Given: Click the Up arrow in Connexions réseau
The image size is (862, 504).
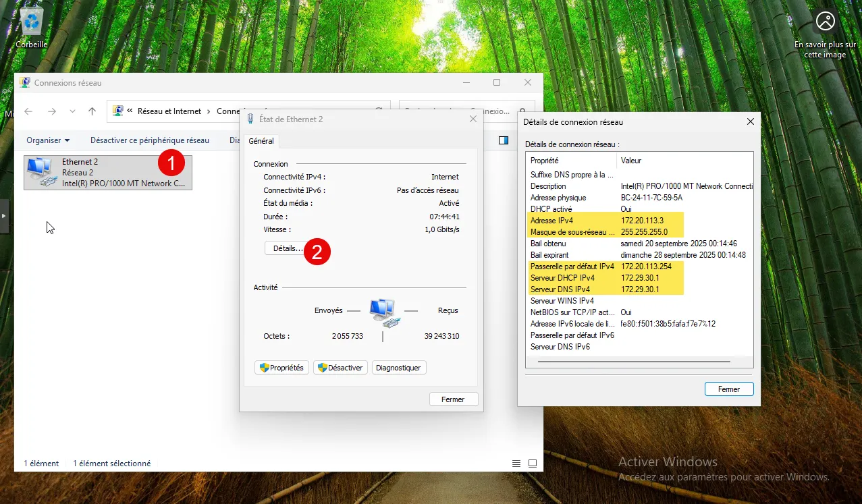Looking at the screenshot, I should click(x=92, y=111).
